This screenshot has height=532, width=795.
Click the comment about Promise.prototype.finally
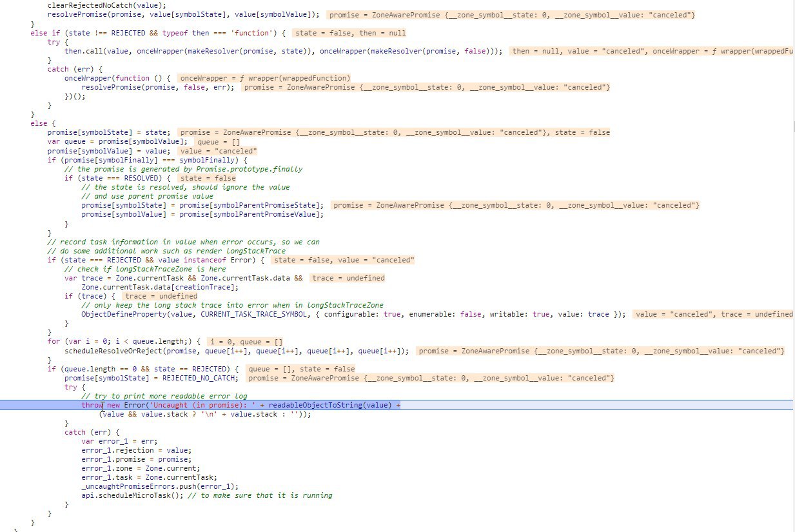pyautogui.click(x=184, y=169)
